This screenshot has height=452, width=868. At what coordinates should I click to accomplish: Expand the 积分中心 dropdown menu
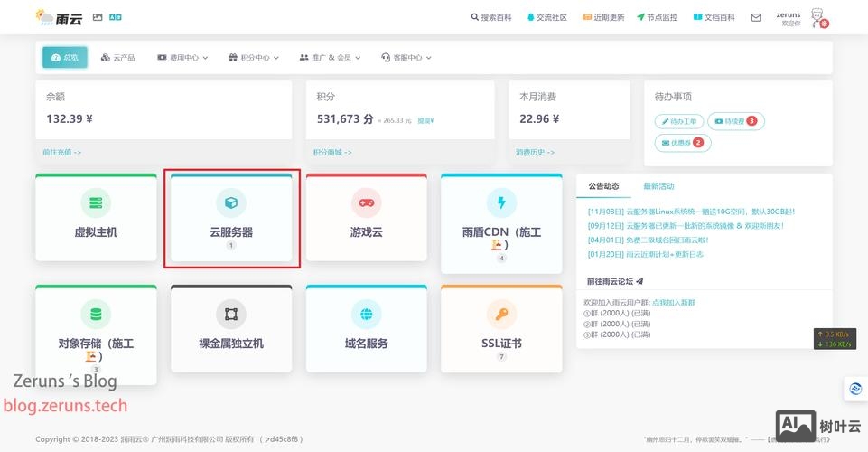[x=254, y=57]
